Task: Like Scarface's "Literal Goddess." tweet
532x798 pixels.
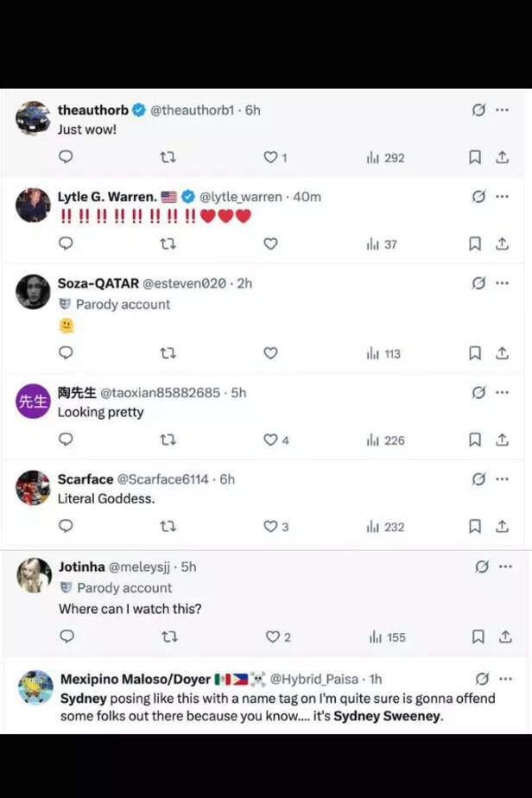Action: point(270,527)
